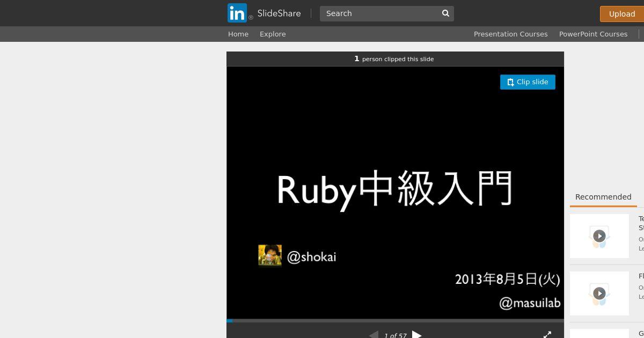Screen dimensions: 644x338
Task: Click the '1 person clipped this slide' text
Action: 394,59
